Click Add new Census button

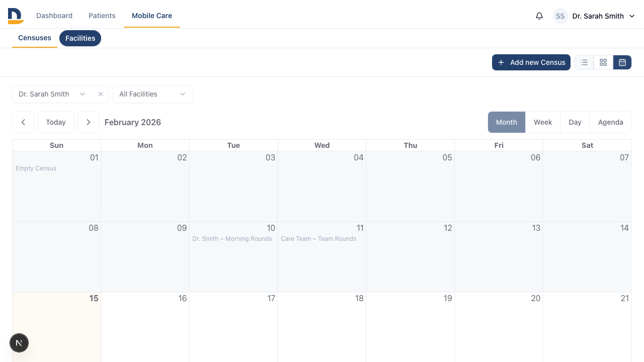(x=531, y=62)
